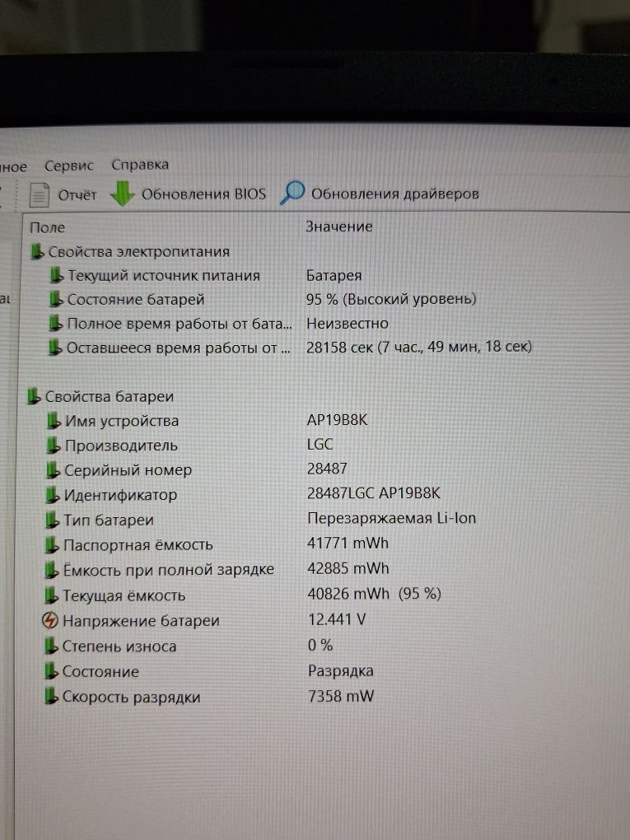Click the Свойства электропитания group icon
Viewport: 630px width, 840px height.
coord(37,252)
